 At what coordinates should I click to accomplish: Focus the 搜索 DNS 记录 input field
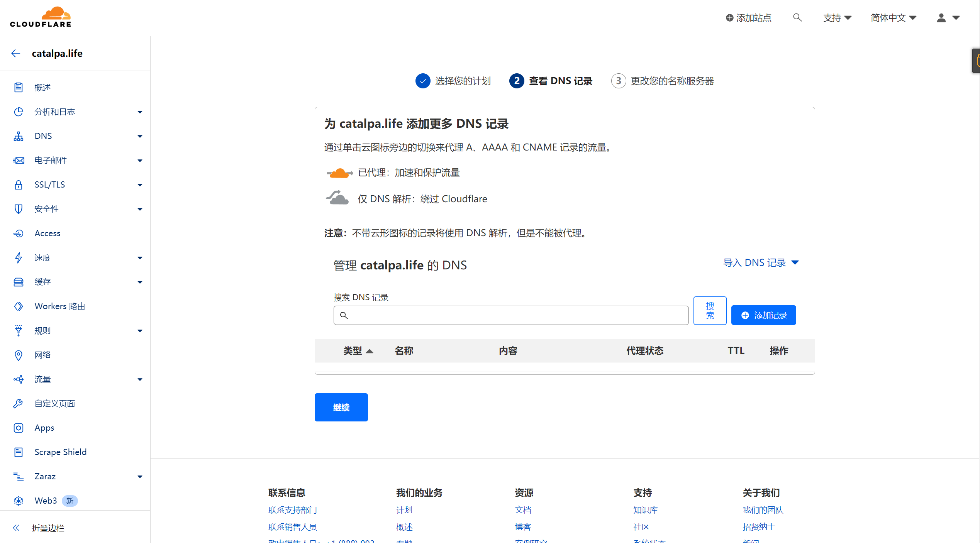[x=511, y=315]
